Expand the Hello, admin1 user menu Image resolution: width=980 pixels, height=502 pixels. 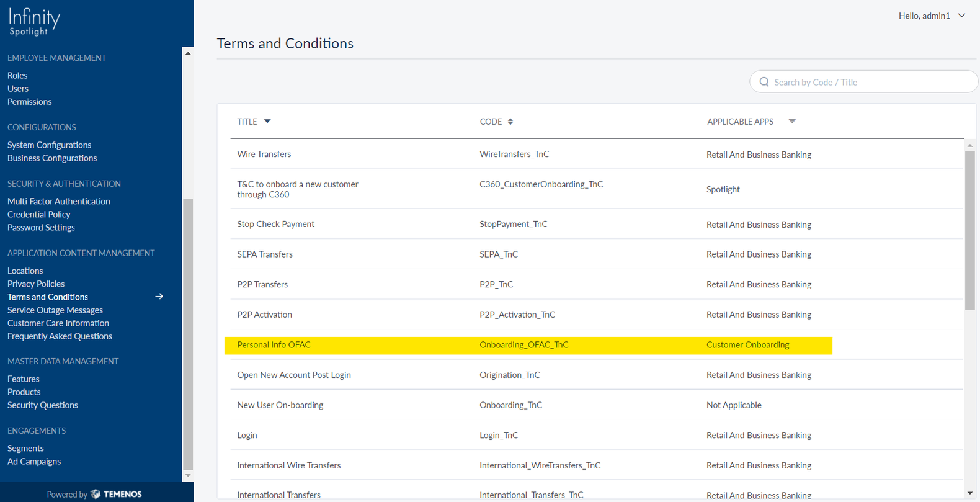961,16
